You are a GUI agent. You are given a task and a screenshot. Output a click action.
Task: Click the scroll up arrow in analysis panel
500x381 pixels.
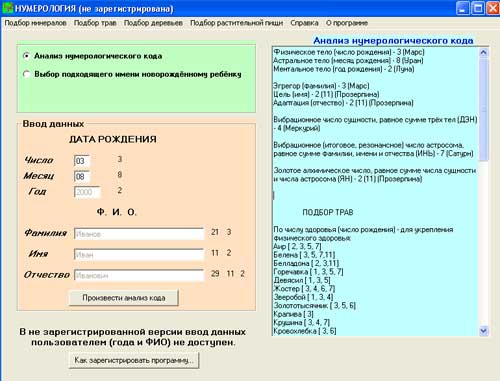click(x=483, y=52)
